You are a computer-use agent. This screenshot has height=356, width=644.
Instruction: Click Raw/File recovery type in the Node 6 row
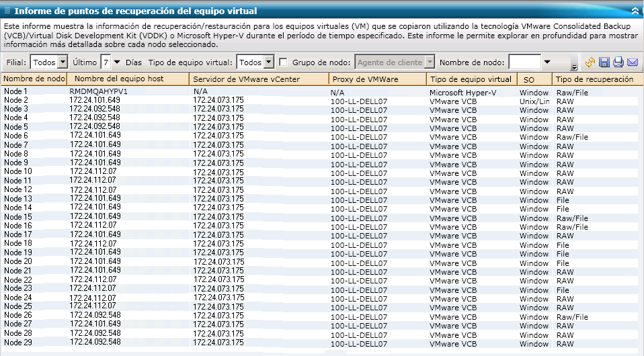click(x=572, y=137)
